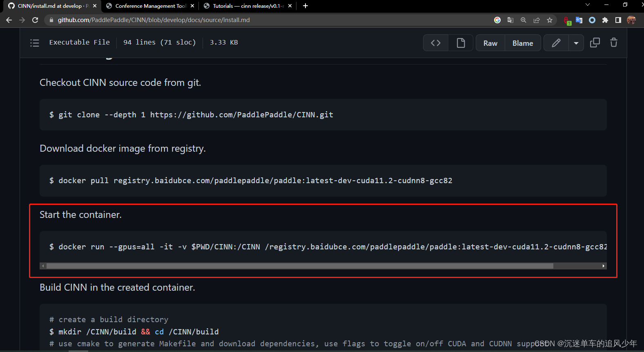Click 'Build CINN in the created container.' text

coord(117,287)
